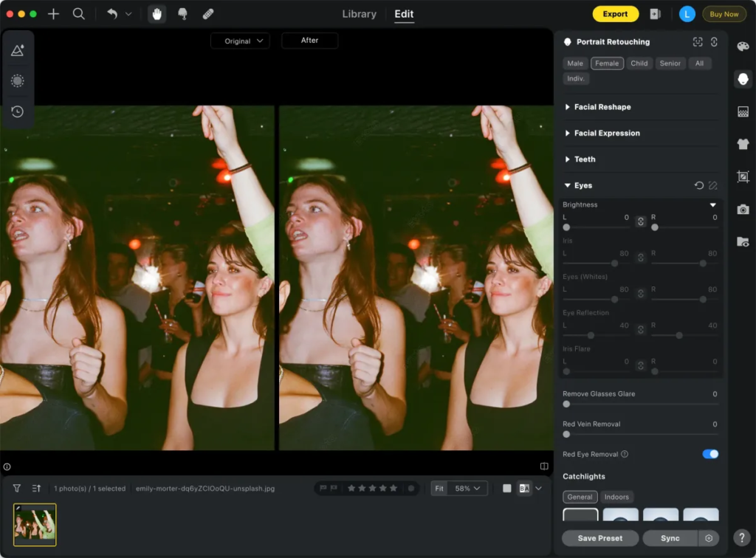Select the Female portrait filter
The width and height of the screenshot is (756, 558).
click(607, 63)
